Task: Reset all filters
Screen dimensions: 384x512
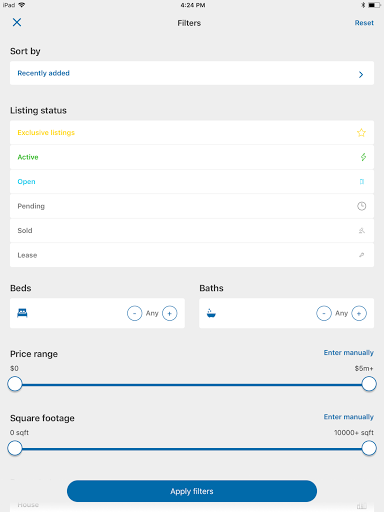Action: click(364, 23)
